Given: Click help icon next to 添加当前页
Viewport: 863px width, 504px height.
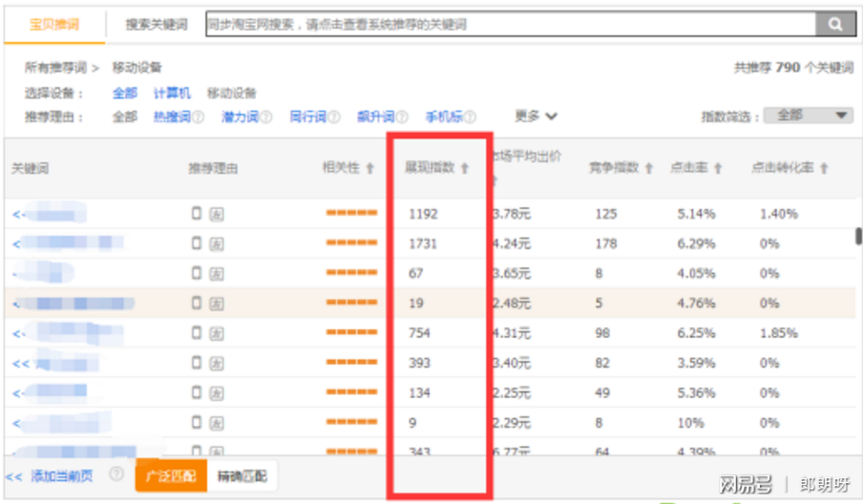Looking at the screenshot, I should point(116,473).
